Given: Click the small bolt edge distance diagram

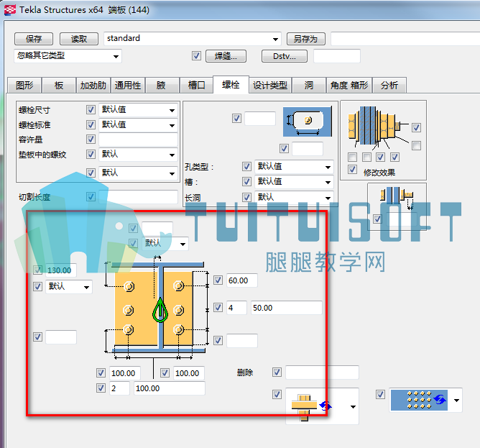Looking at the screenshot, I should coord(397,198).
